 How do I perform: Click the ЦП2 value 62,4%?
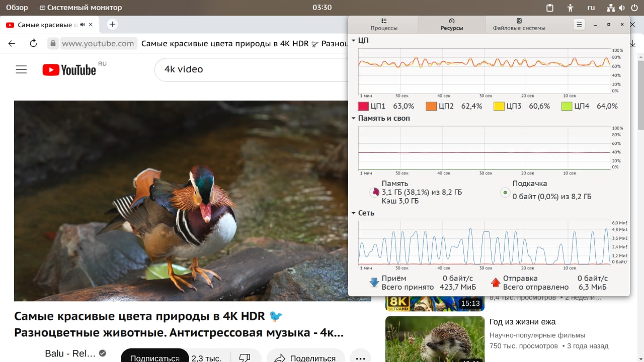click(471, 106)
